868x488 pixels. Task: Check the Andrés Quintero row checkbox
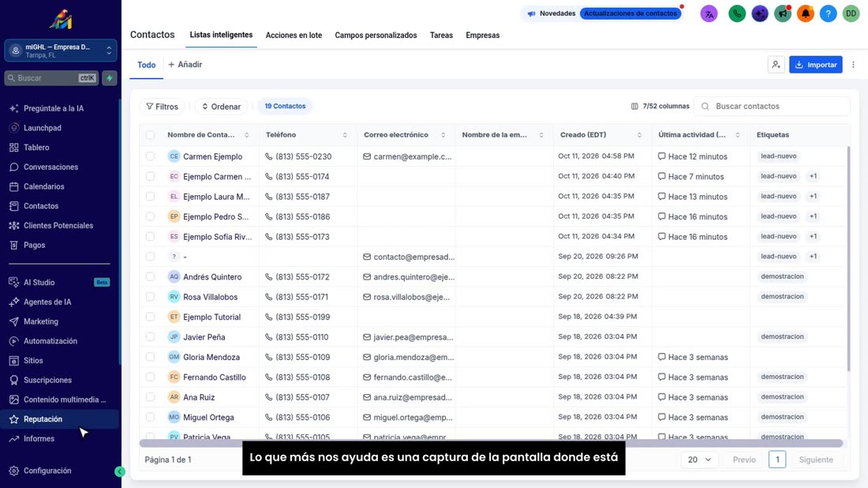point(151,277)
